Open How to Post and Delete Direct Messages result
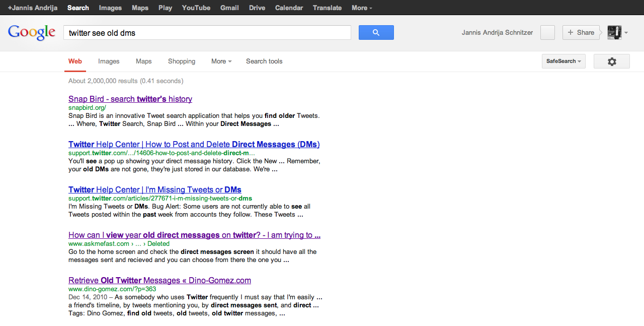This screenshot has width=644, height=326. point(194,144)
